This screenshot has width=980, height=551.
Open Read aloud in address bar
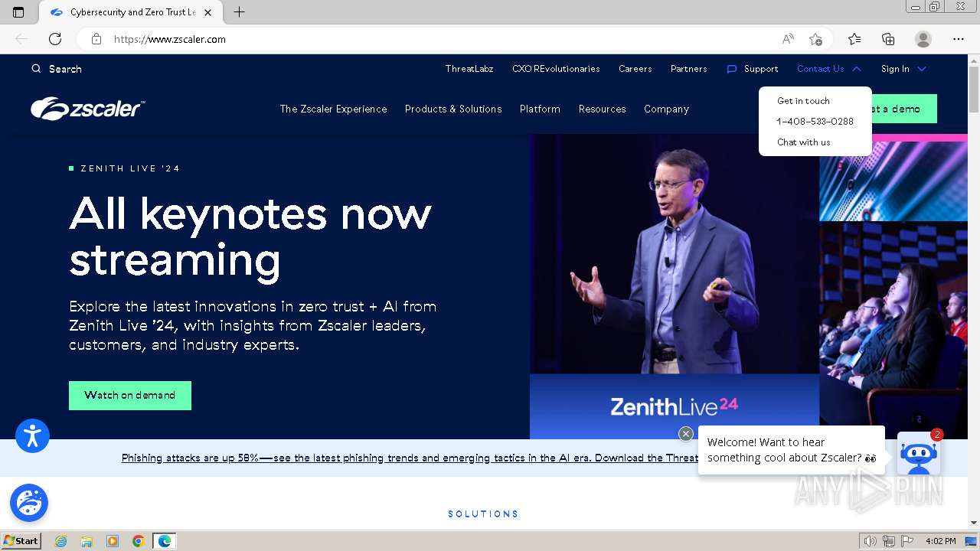788,39
